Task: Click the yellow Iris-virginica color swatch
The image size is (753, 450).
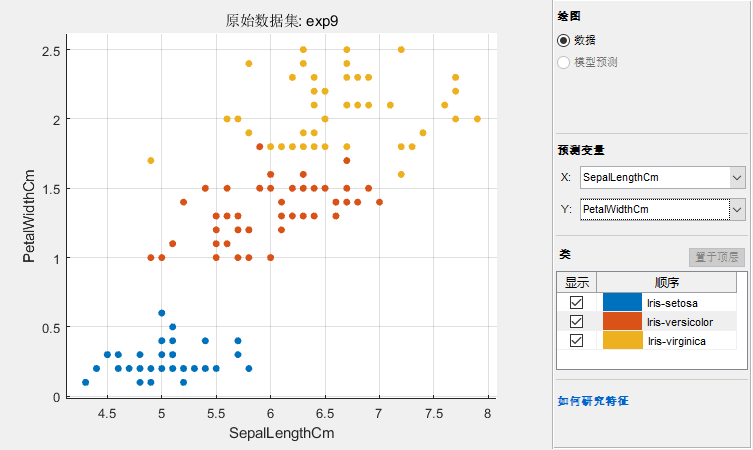Action: [622, 341]
